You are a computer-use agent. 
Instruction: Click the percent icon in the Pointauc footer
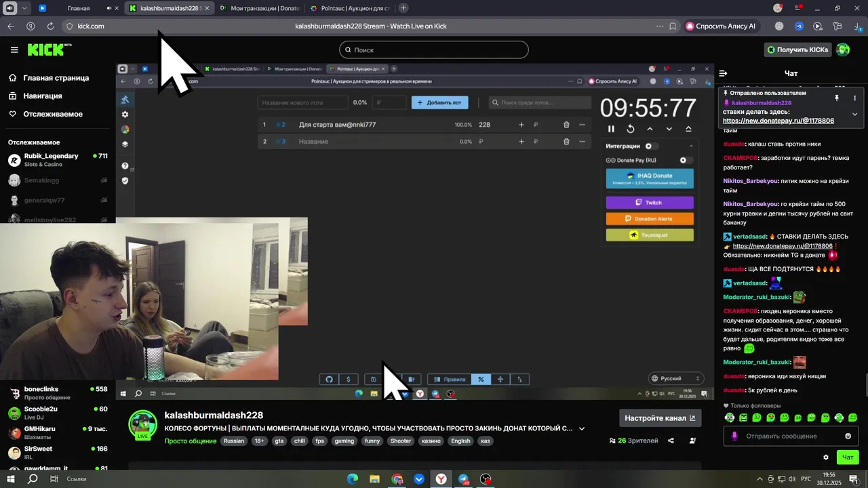click(x=481, y=380)
